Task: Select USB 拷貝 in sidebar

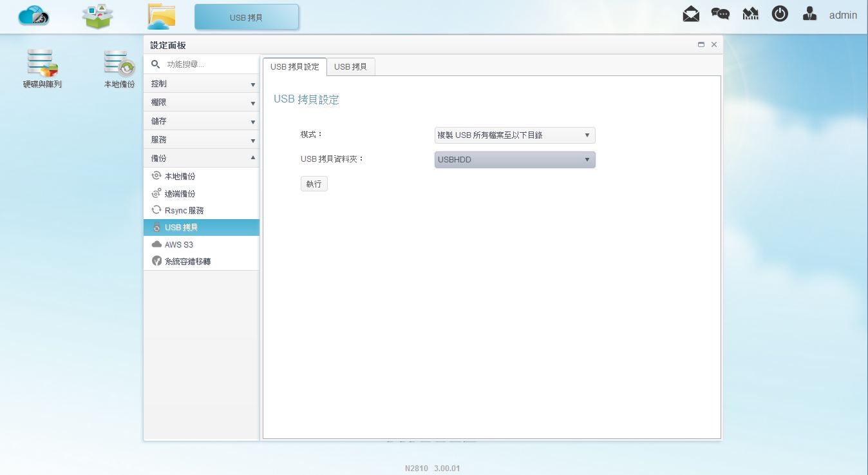Action: coord(202,228)
